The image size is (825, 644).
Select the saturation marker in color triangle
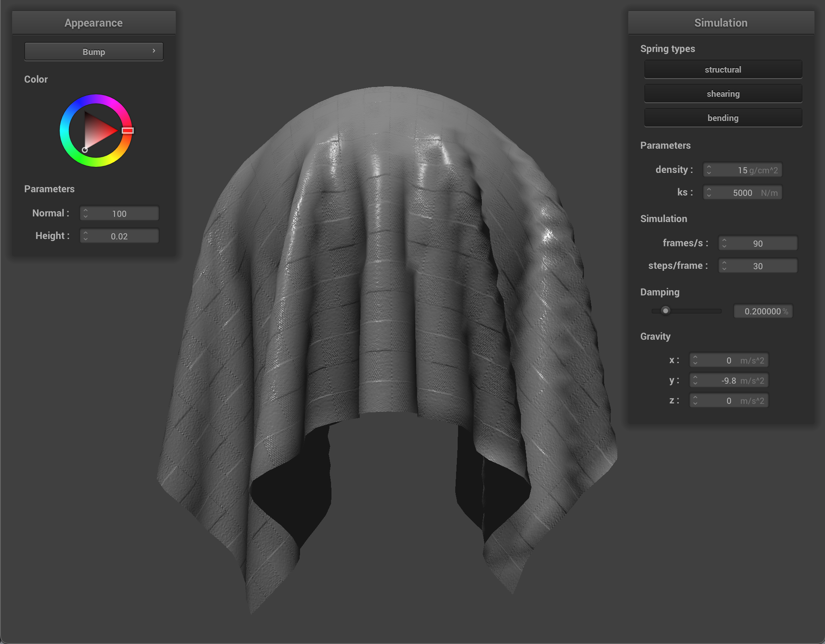coord(85,150)
